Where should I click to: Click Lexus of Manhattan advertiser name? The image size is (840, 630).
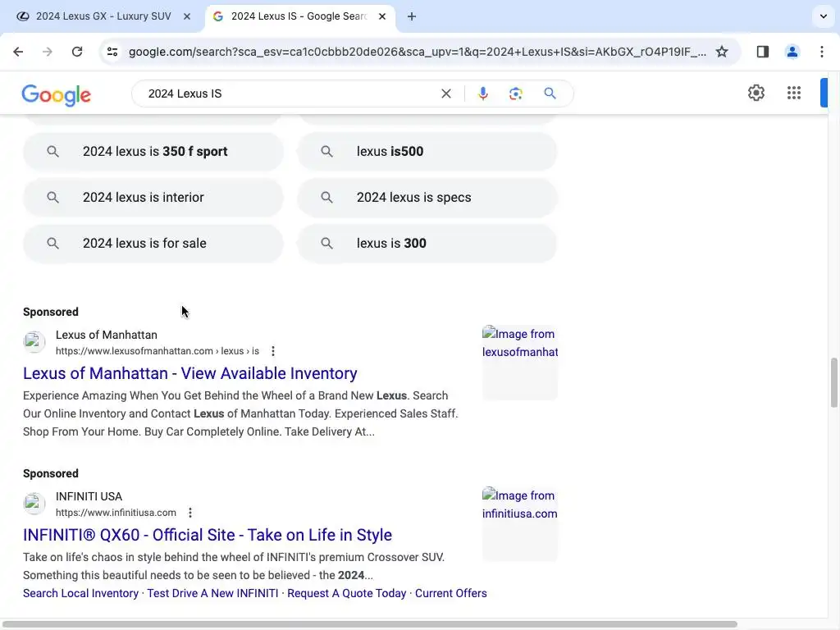[107, 336]
